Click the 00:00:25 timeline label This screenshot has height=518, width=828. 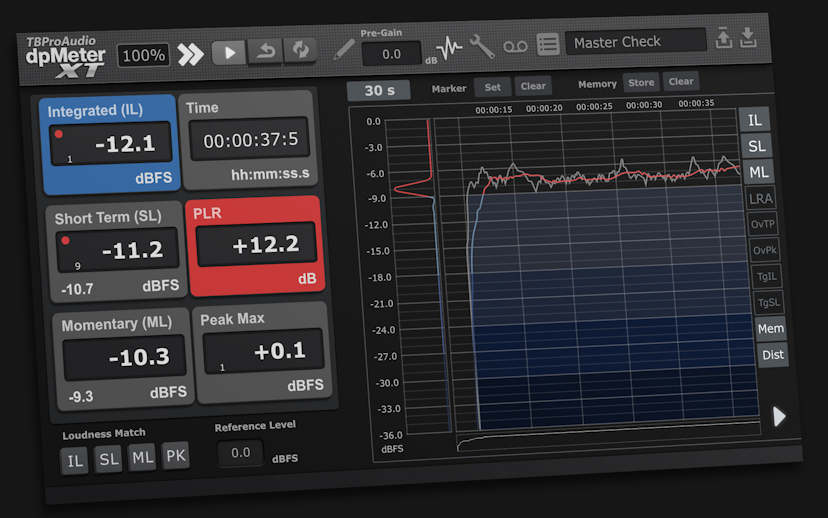[x=594, y=107]
